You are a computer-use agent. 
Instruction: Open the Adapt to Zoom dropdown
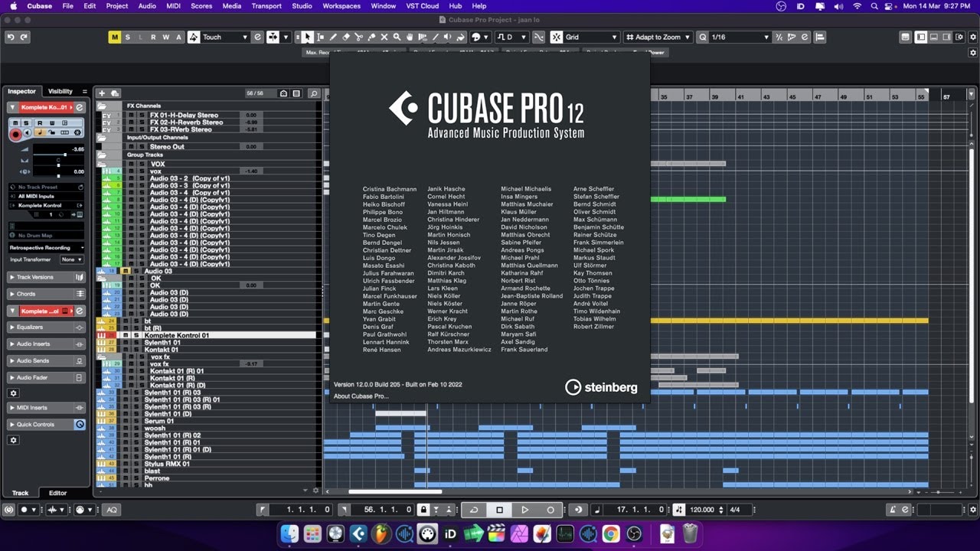pyautogui.click(x=657, y=37)
